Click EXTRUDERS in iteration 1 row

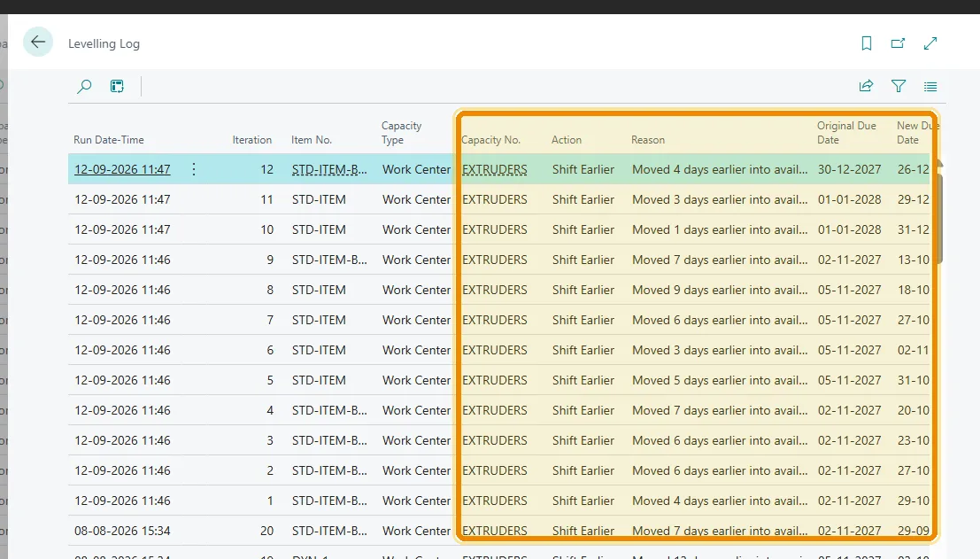(x=494, y=501)
